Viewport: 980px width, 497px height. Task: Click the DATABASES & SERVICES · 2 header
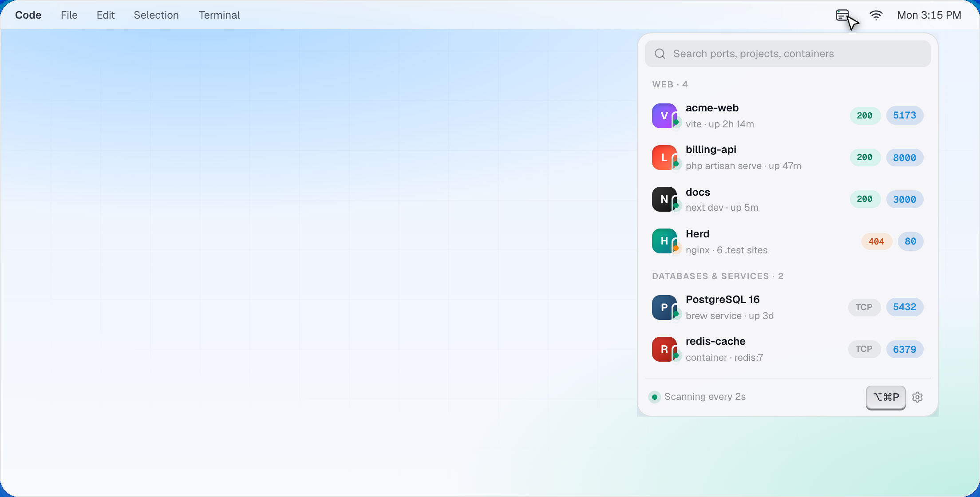point(718,276)
